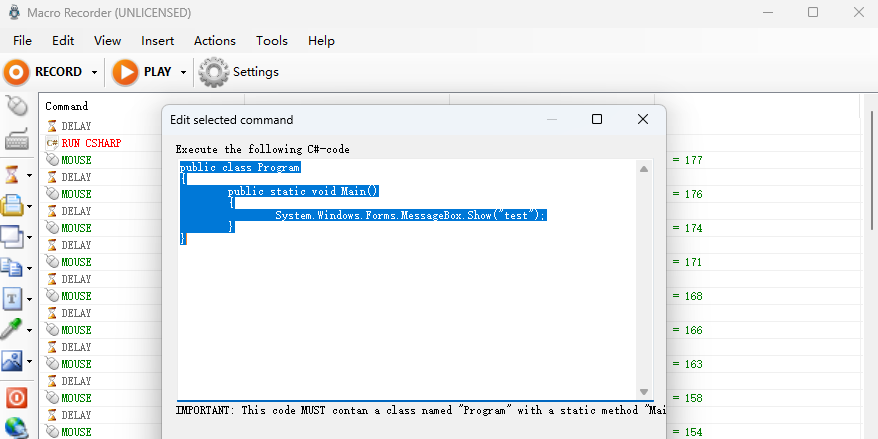Click the red power icon in the sidebar
This screenshot has height=439, width=878.
click(x=16, y=398)
